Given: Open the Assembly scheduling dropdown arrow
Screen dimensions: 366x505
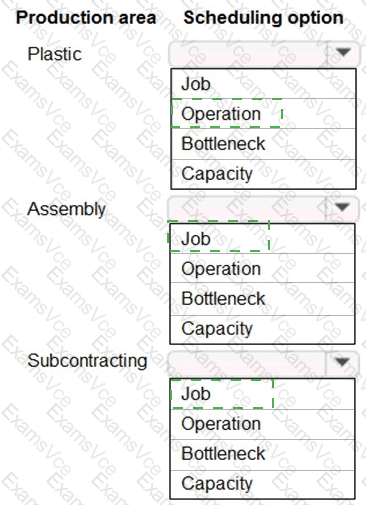Looking at the screenshot, I should tap(342, 207).
